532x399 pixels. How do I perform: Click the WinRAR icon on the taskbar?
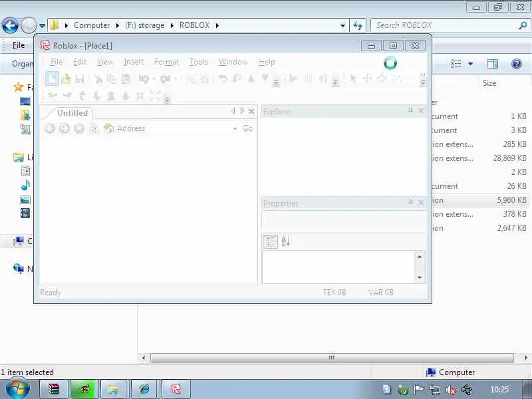pyautogui.click(x=54, y=389)
